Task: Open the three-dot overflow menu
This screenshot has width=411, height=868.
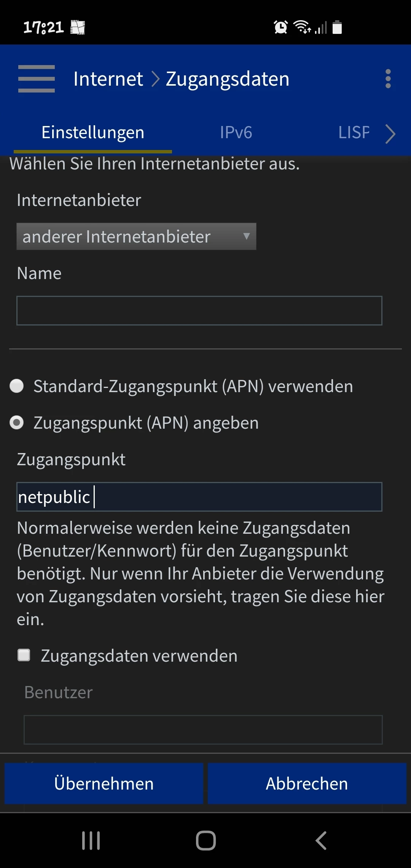Action: pos(388,79)
